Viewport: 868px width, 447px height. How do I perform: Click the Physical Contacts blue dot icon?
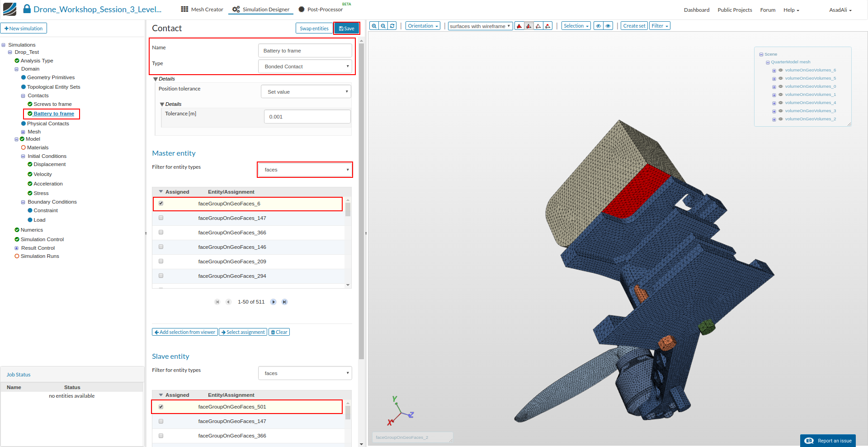click(24, 124)
